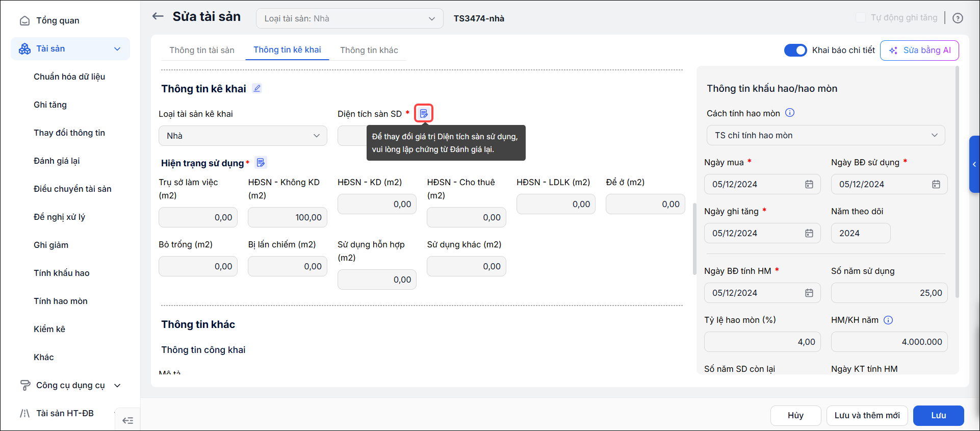This screenshot has height=431, width=980.
Task: Click the edit pencil next to Thông tin kê khai
Action: 257,88
